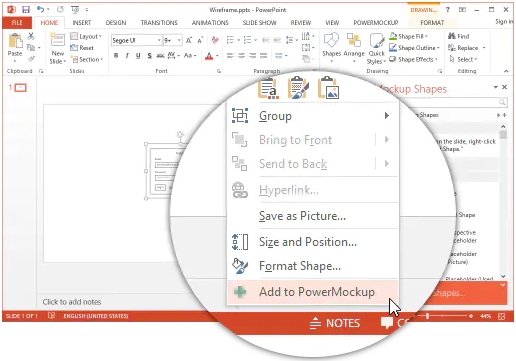Click the Save icon in quick access toolbar

[26, 9]
